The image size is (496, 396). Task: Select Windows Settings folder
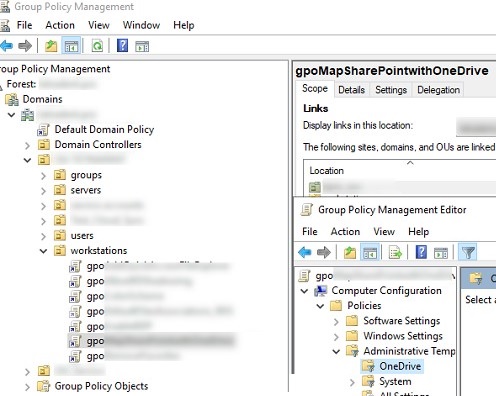point(403,336)
